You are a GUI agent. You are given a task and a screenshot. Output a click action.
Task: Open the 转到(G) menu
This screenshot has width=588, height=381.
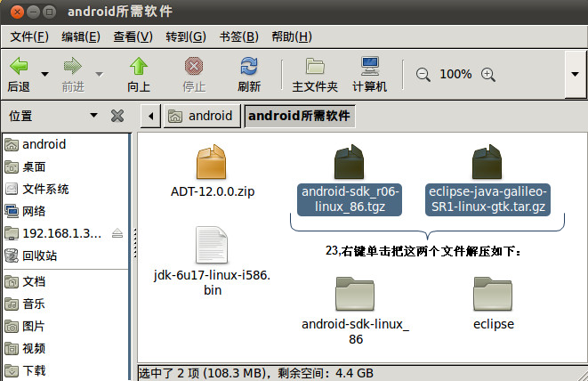click(186, 36)
